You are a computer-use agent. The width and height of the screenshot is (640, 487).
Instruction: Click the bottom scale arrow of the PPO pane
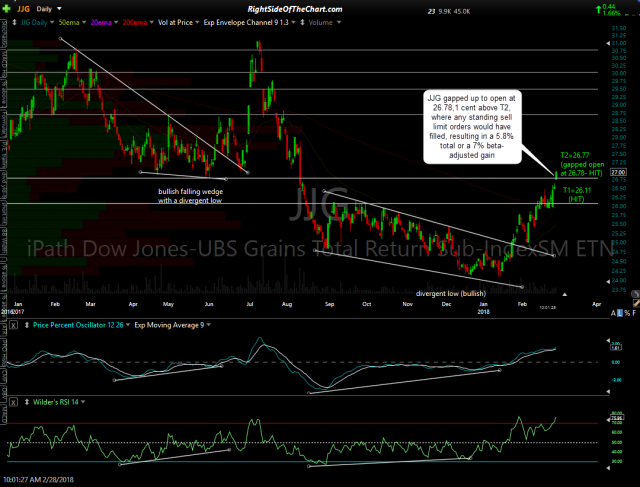pyautogui.click(x=608, y=391)
